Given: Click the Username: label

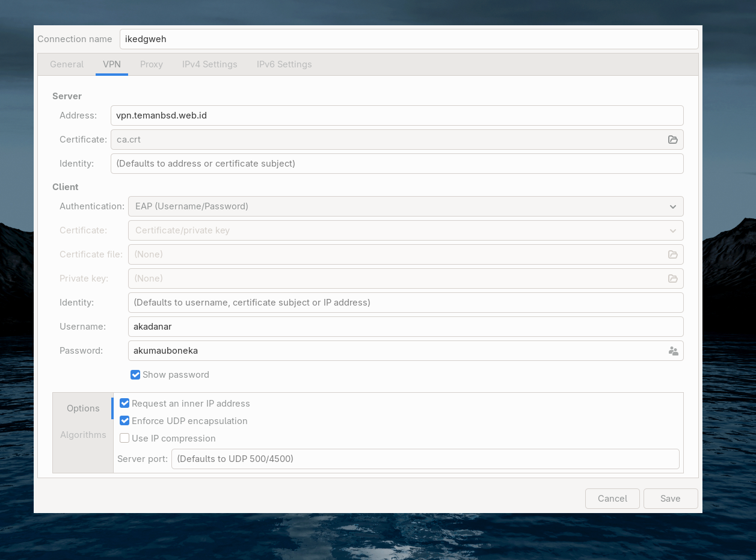Looking at the screenshot, I should coord(82,327).
